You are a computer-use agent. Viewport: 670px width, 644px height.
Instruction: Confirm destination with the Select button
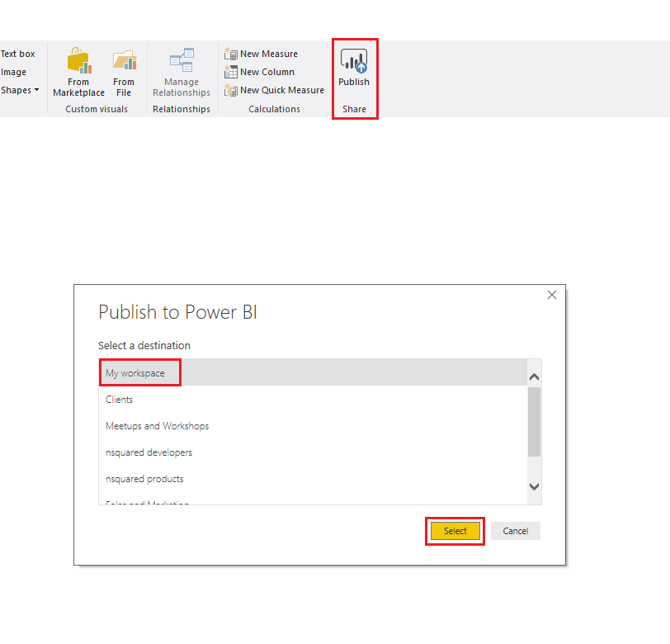coord(455,531)
